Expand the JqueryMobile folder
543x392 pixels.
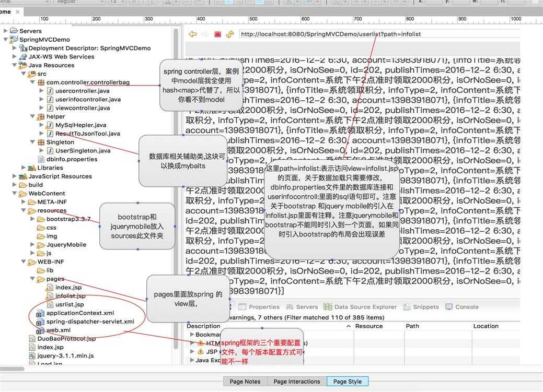[x=32, y=245]
